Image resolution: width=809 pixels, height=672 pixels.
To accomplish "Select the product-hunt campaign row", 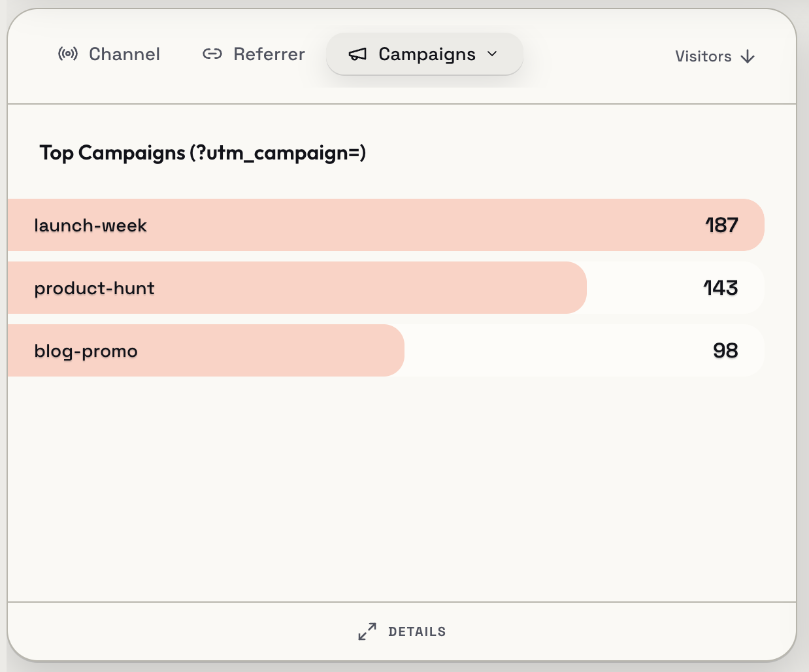I will click(294, 288).
